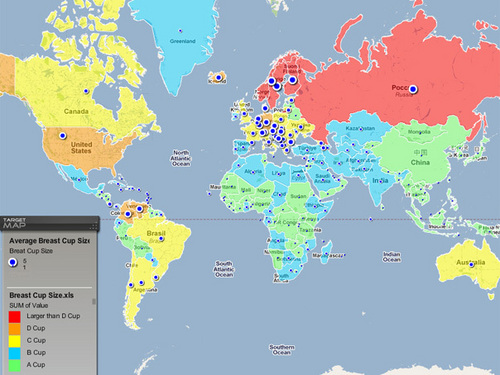500x375 pixels.
Task: Click the legend panel scrollbar thumb
Action: pos(94,301)
